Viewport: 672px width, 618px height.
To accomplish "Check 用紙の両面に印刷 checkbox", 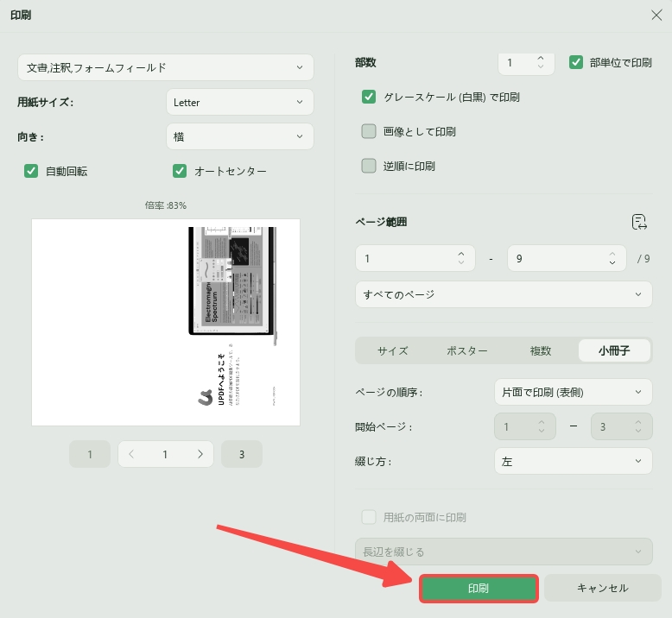I will click(x=369, y=517).
